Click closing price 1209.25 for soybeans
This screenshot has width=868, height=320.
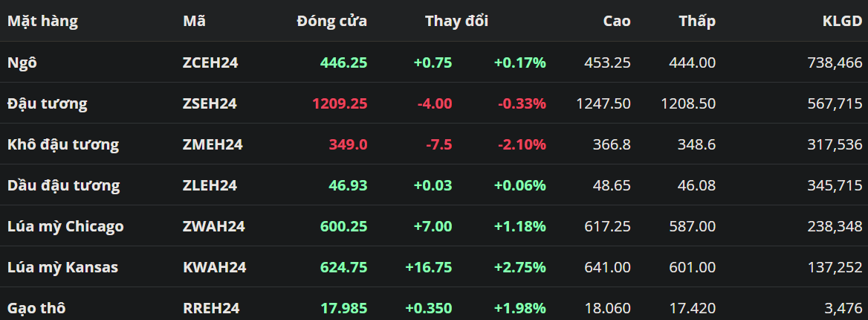click(340, 103)
